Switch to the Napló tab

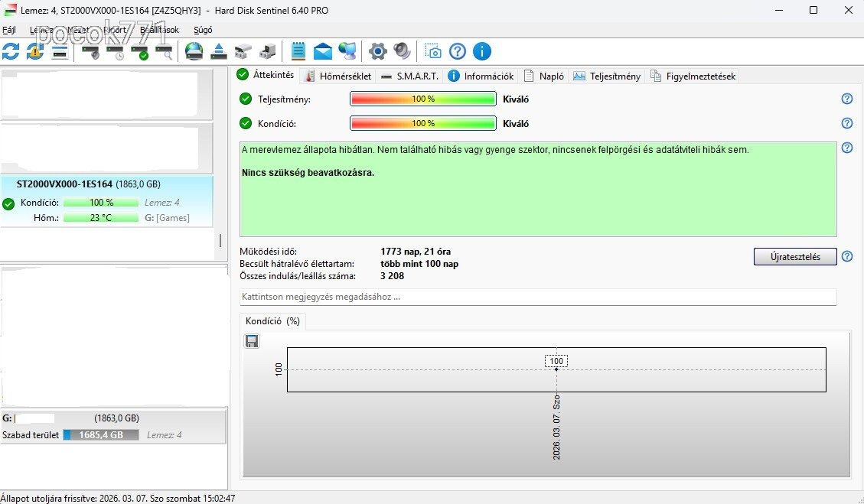click(544, 76)
